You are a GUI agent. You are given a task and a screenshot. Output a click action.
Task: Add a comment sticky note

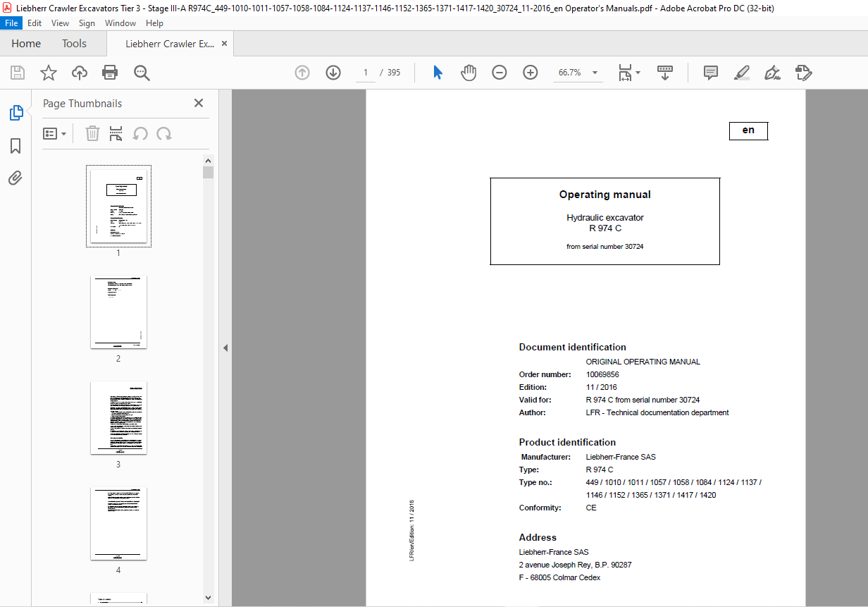[711, 73]
